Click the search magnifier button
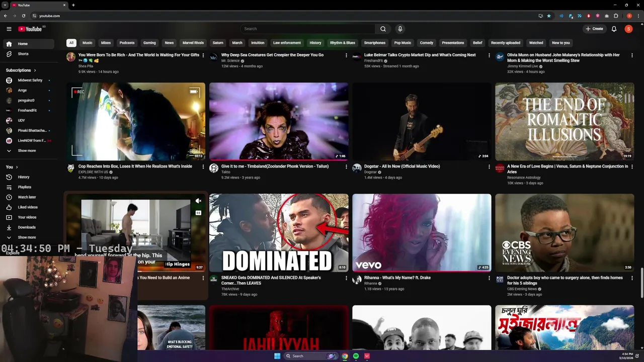Image resolution: width=644 pixels, height=362 pixels. click(383, 29)
